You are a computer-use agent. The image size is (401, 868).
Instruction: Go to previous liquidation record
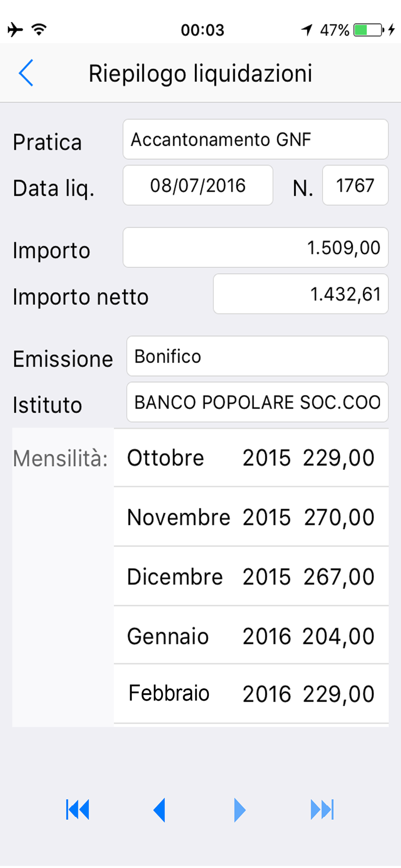(159, 810)
